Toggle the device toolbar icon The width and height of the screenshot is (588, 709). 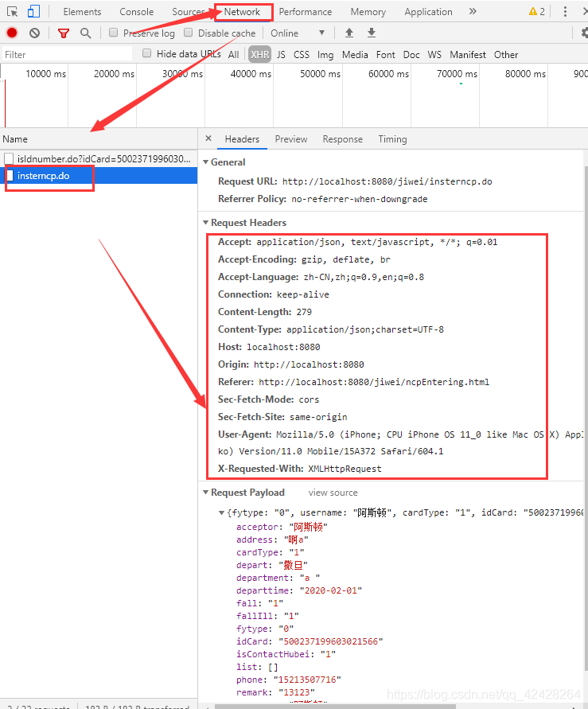pyautogui.click(x=33, y=11)
